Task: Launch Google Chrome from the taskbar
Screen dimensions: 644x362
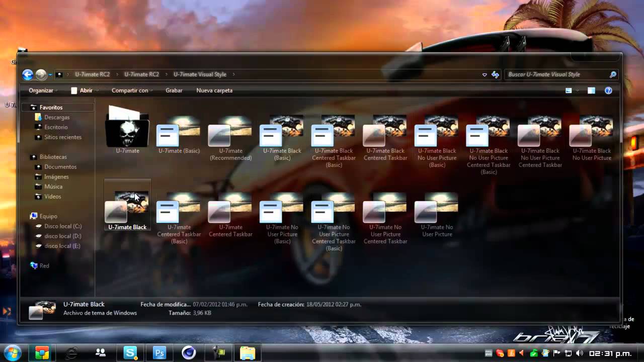Action: point(42,353)
